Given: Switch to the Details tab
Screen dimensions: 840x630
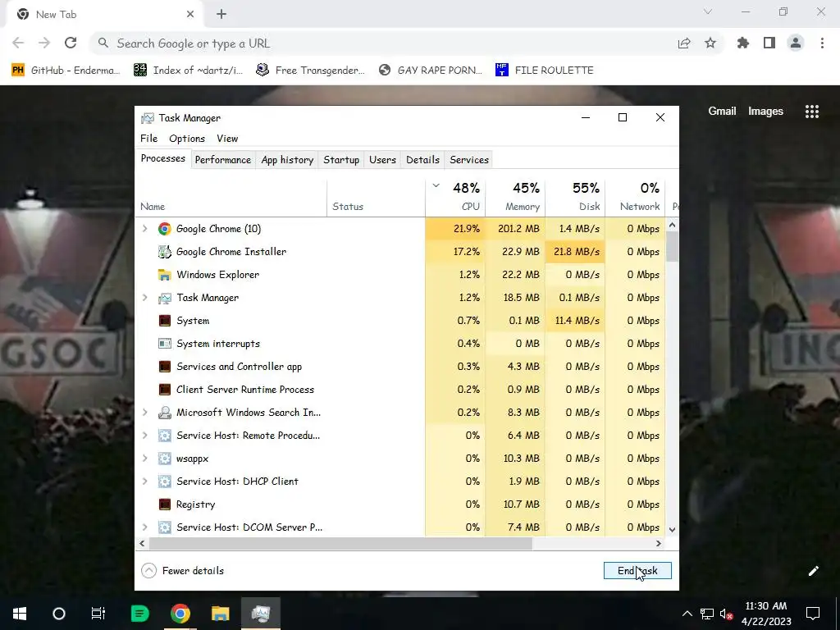Looking at the screenshot, I should (422, 160).
